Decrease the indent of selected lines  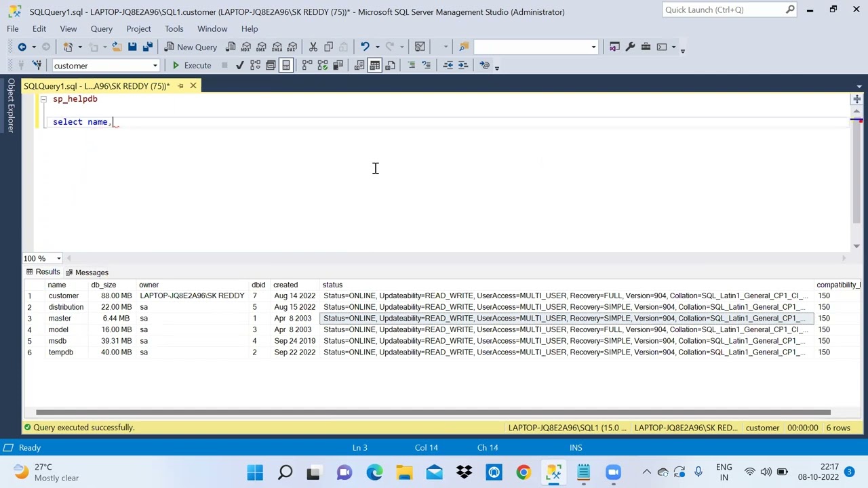448,65
